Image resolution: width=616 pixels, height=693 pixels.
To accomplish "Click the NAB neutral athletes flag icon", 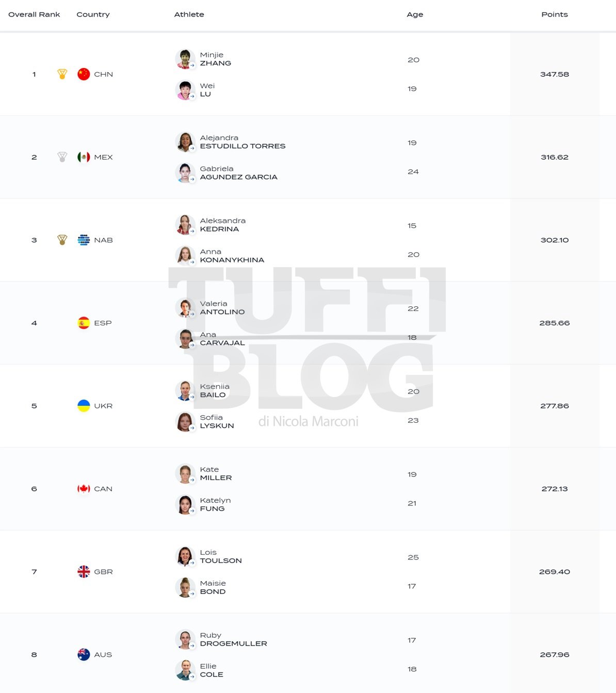I will tap(84, 240).
